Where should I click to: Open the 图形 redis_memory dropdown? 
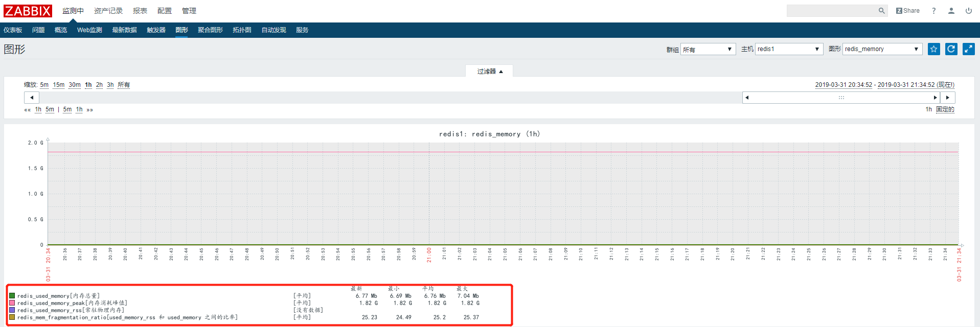(x=882, y=49)
